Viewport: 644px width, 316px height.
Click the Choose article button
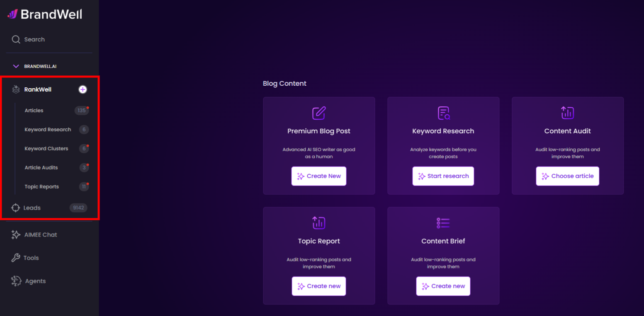(568, 176)
